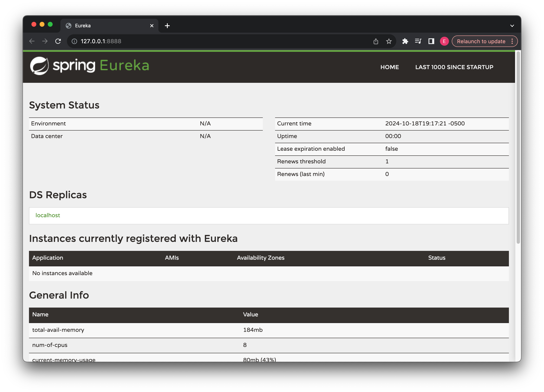Open the extensions puzzle icon
Screen dimensions: 544x392
click(405, 41)
